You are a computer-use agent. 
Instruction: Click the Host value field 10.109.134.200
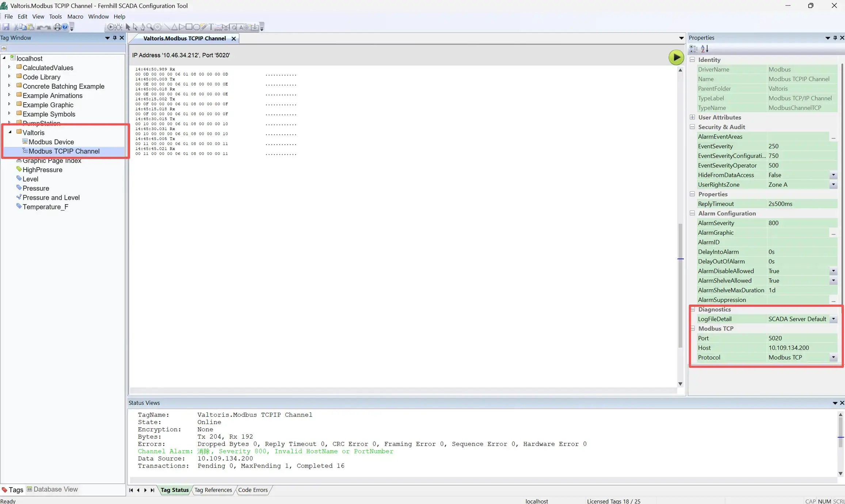pos(802,348)
